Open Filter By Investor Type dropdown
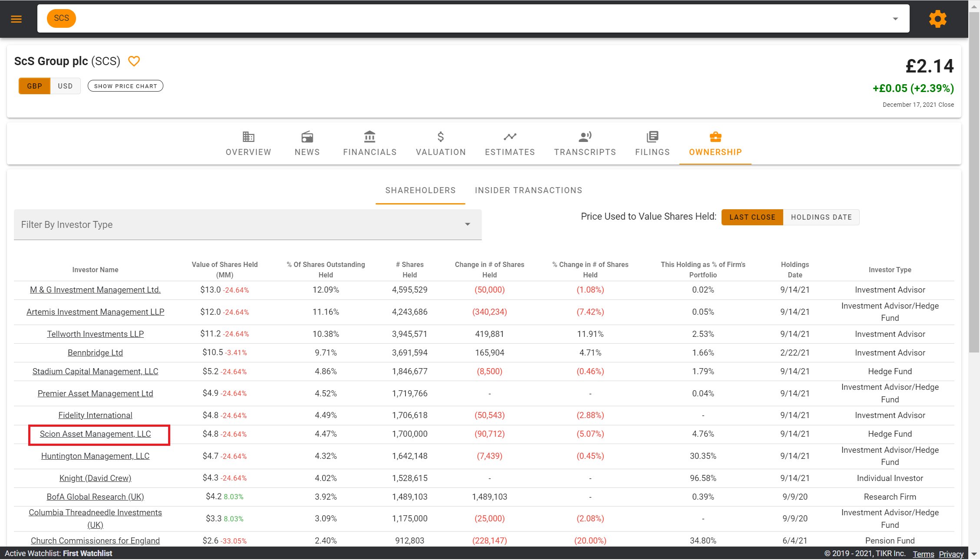 pos(248,224)
